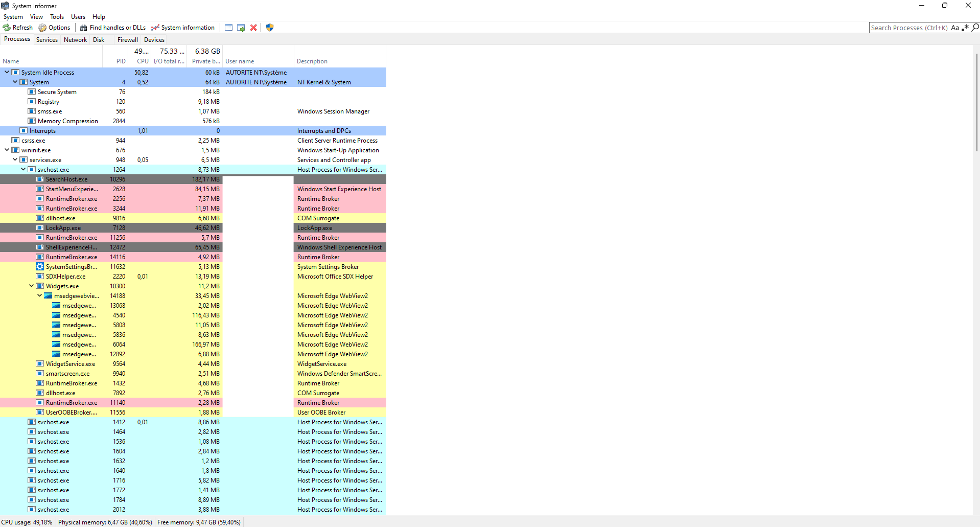Open Options from the toolbar
This screenshot has width=980, height=527.
point(54,28)
